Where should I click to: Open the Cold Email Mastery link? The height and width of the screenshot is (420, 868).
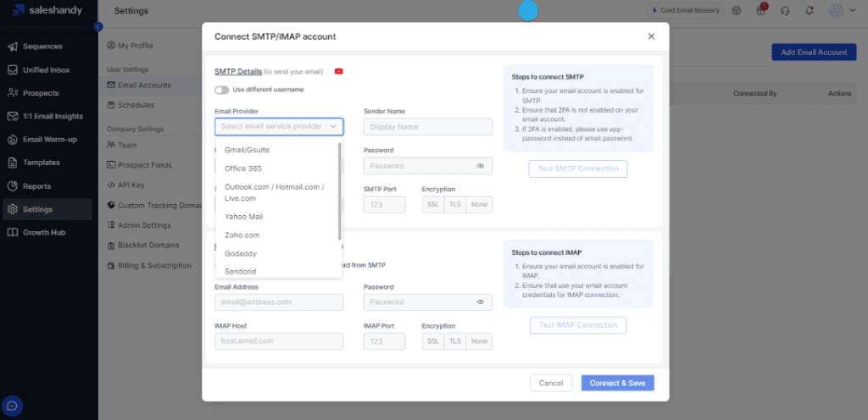click(x=685, y=10)
